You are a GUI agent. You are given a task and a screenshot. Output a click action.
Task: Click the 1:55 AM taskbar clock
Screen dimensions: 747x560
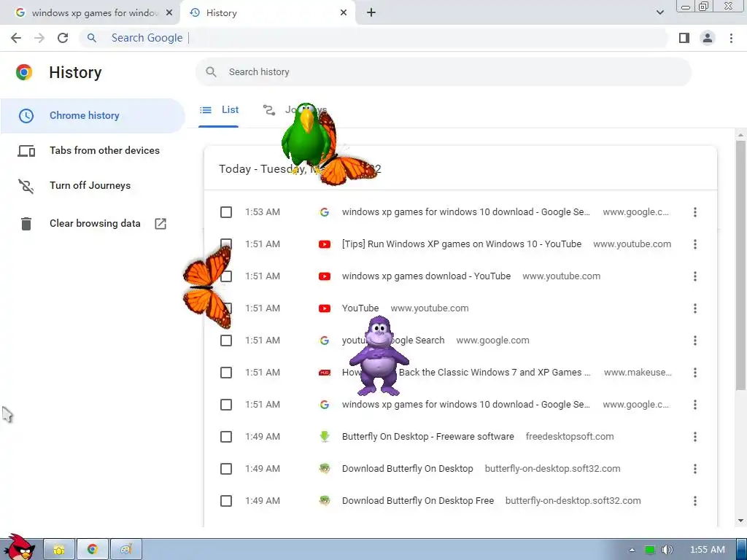708,550
